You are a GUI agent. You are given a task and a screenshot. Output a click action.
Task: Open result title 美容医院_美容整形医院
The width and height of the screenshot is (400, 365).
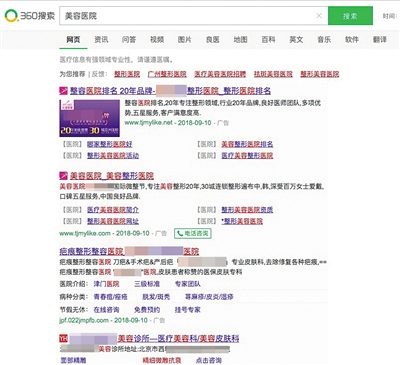click(x=112, y=176)
